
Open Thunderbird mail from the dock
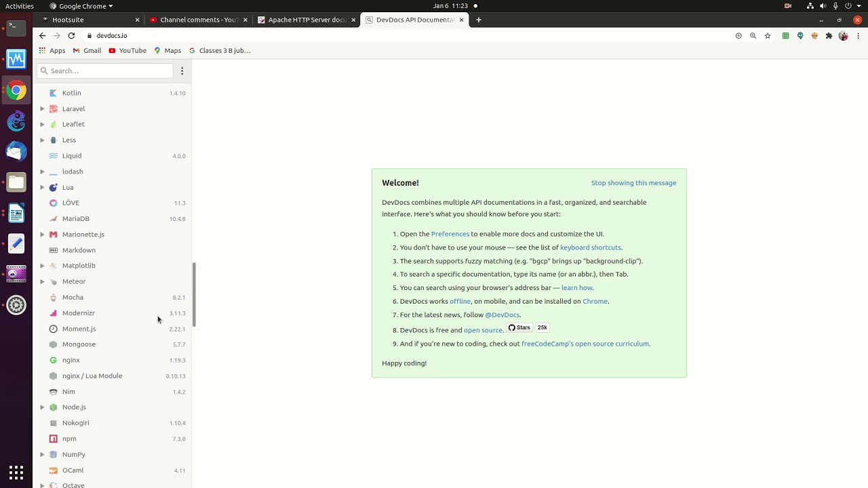tap(16, 151)
